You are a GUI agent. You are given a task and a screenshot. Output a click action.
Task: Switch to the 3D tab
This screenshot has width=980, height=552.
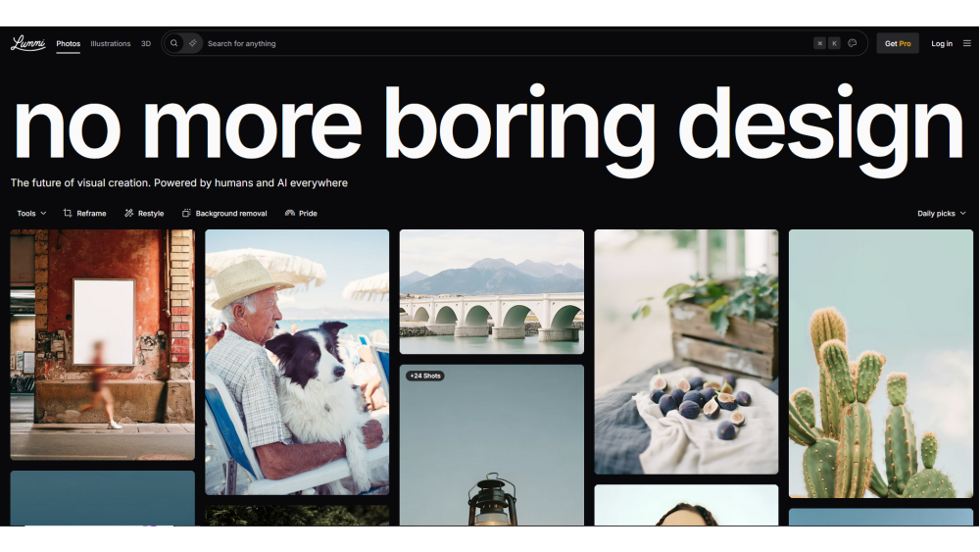146,43
